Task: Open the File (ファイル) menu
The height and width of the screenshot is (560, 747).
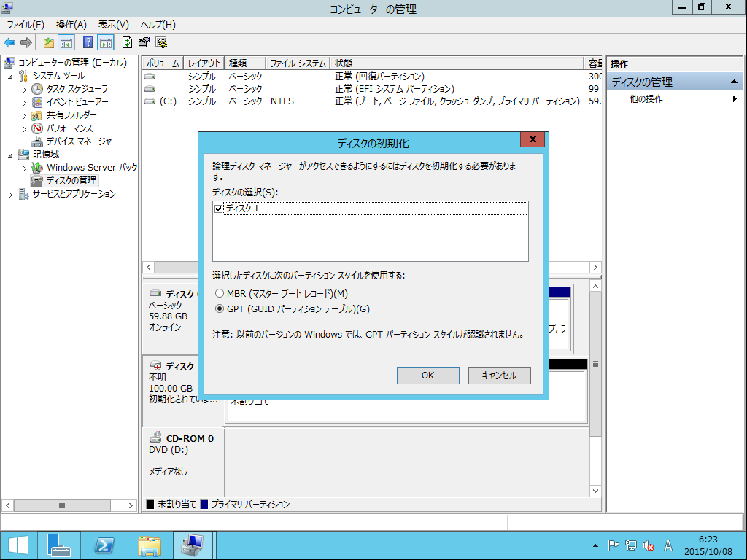Action: tap(26, 25)
